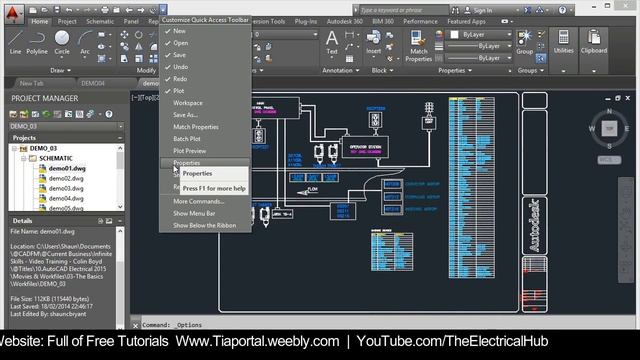Switch to the Home ribbon tab
This screenshot has height=360, width=640.
40,21
